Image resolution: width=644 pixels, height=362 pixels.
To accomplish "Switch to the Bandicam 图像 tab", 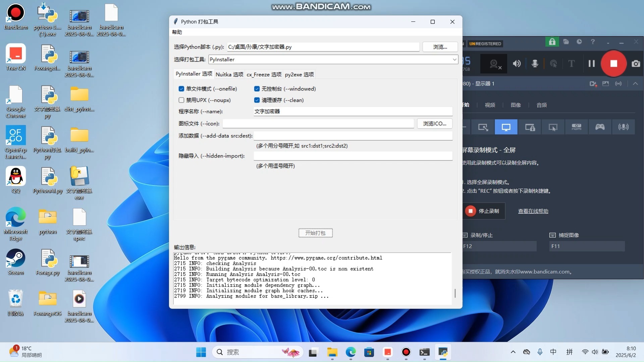I will pos(516,105).
